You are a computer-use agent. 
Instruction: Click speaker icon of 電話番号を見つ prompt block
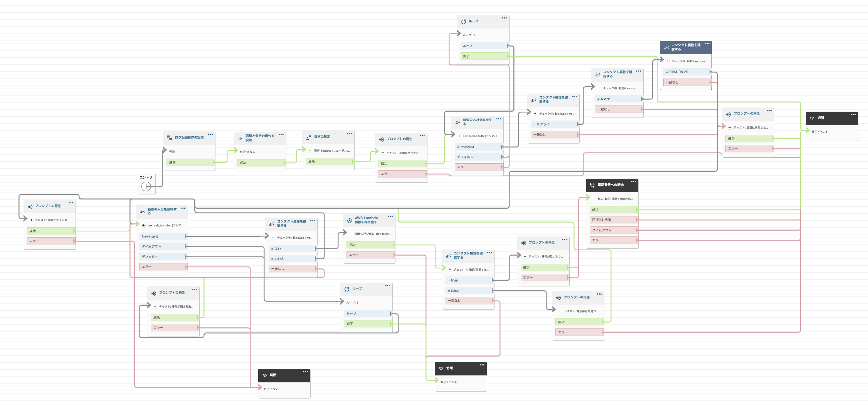[x=558, y=298]
